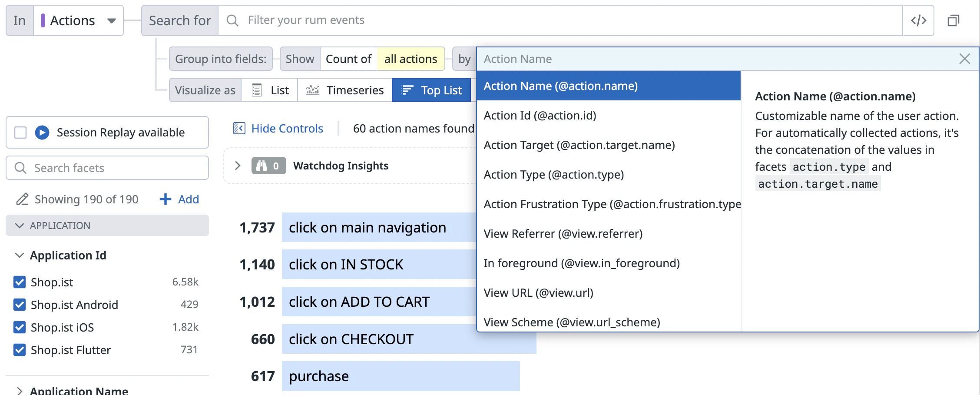
Task: Select Action Type (@action.type) option
Action: pyautogui.click(x=553, y=175)
